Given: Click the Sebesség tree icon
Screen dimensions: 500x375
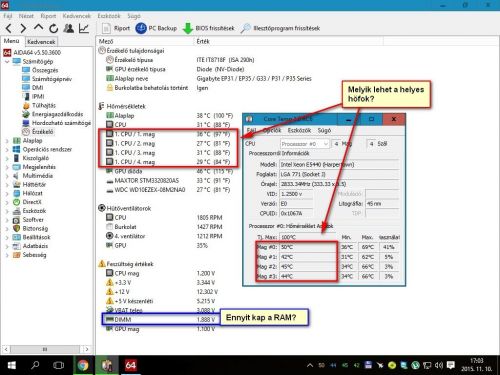Looking at the screenshot, I should [16, 255].
